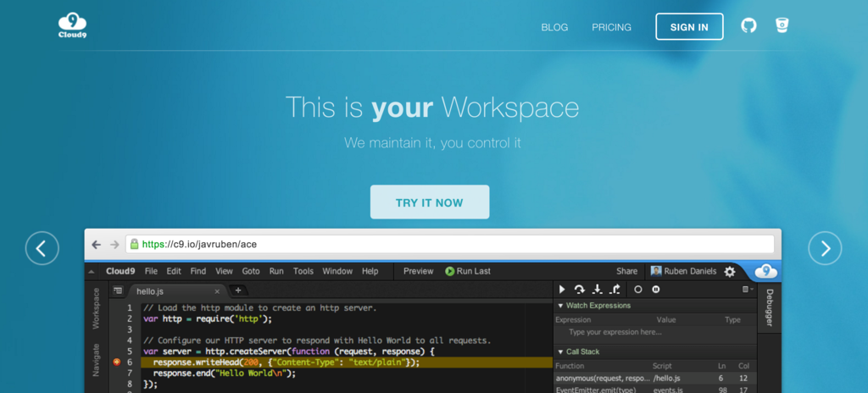This screenshot has height=393, width=868.
Task: Collapse the menu bar with the up arrow
Action: pyautogui.click(x=92, y=272)
